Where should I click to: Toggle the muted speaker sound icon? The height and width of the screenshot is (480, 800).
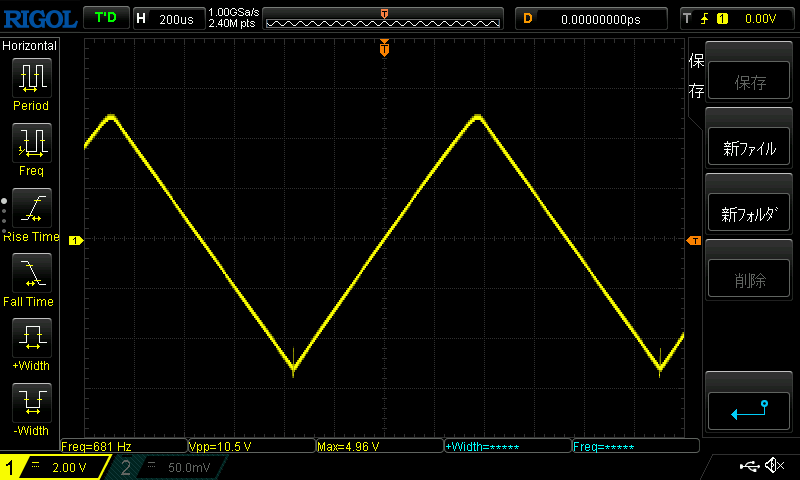774,465
